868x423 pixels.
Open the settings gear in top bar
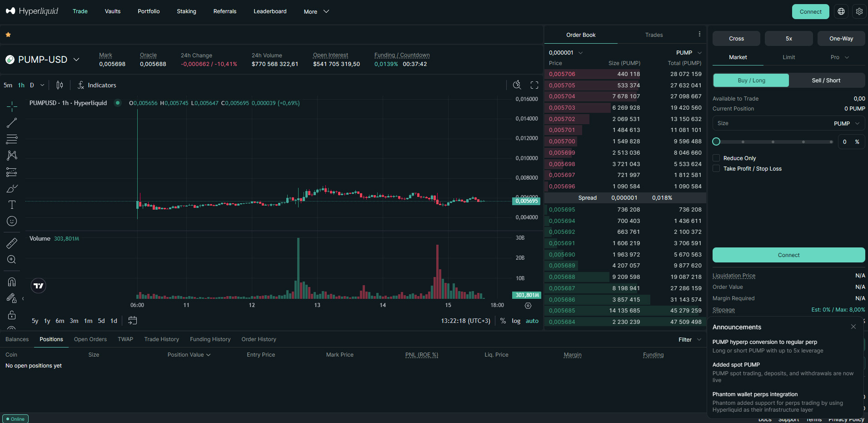pos(859,11)
